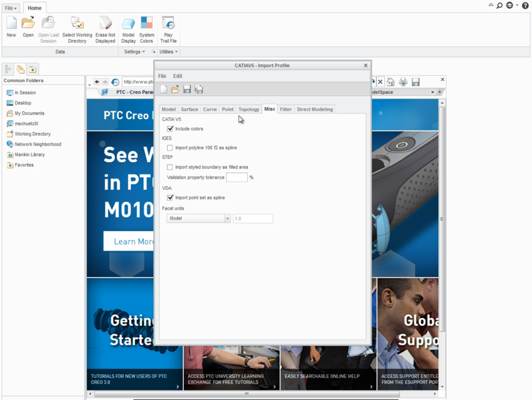This screenshot has width=532, height=400.
Task: Click the browser Forward arrow
Action: tap(105, 82)
